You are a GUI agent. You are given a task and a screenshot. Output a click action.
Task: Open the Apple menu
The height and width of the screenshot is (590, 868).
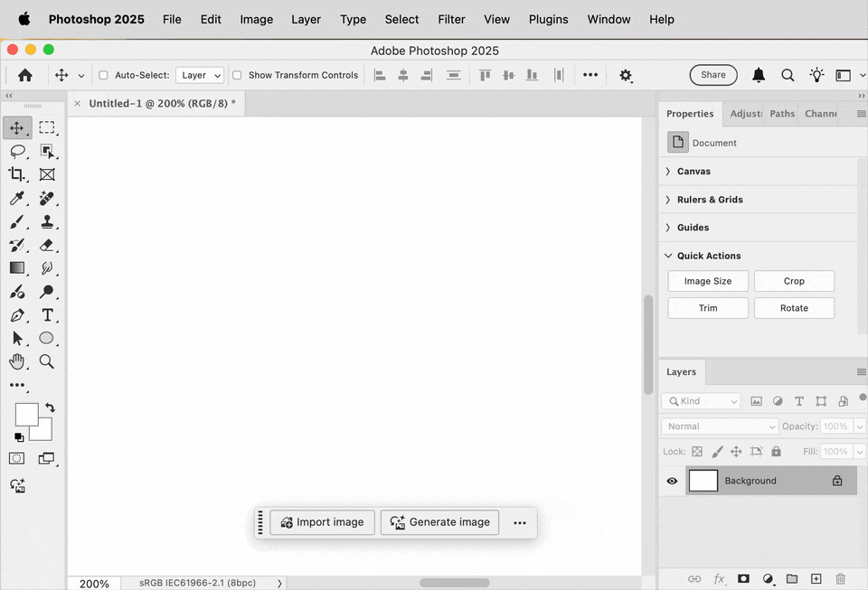24,19
